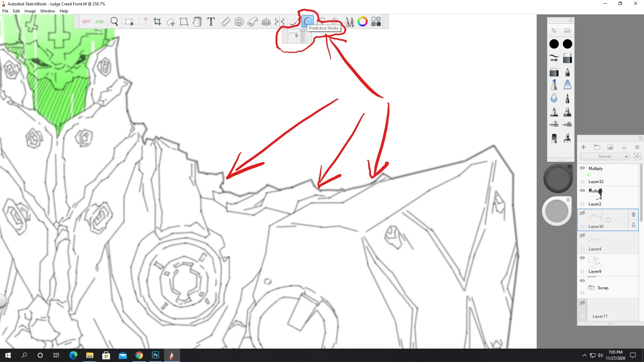Click the black primary color swatch
This screenshot has width=644, height=362.
[554, 44]
